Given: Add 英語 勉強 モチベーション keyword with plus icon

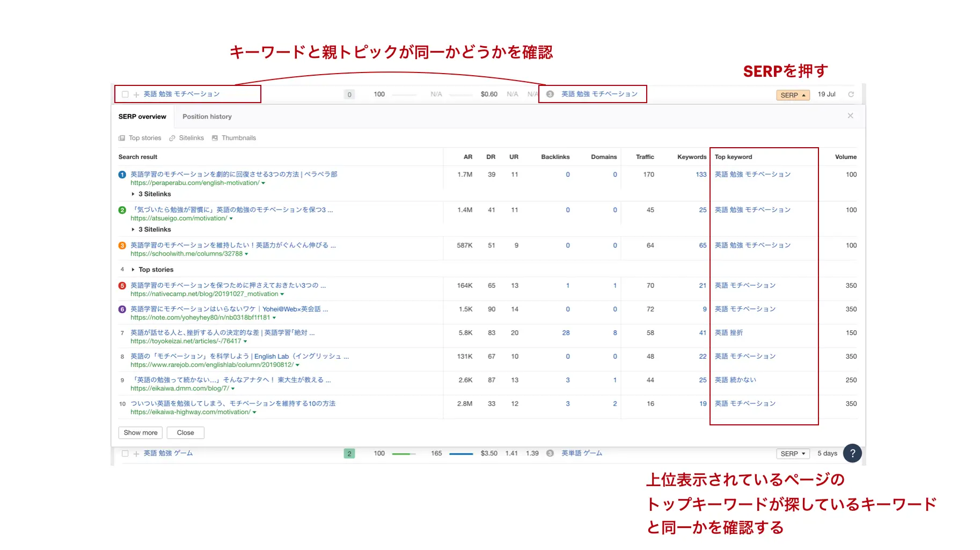Looking at the screenshot, I should [x=136, y=95].
